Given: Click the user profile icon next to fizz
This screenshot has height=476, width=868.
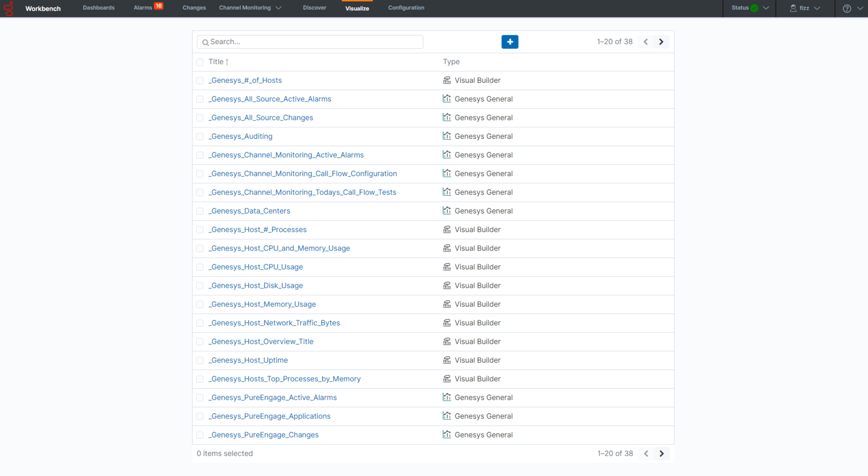Looking at the screenshot, I should pos(793,8).
